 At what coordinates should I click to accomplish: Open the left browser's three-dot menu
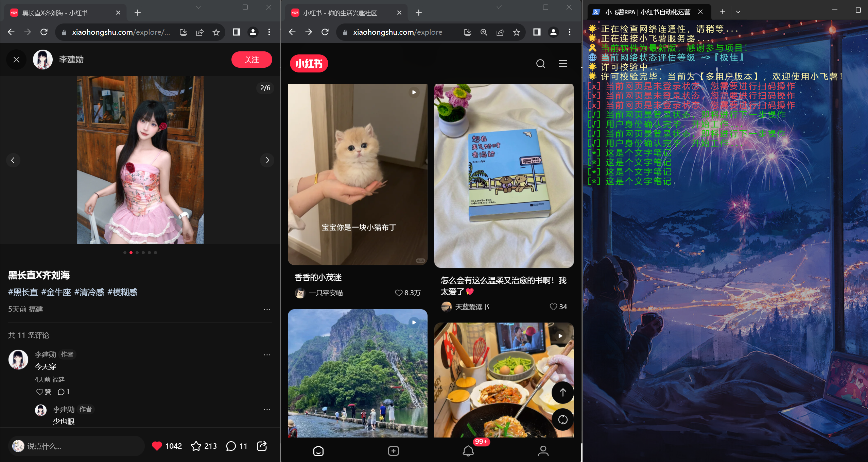[269, 32]
